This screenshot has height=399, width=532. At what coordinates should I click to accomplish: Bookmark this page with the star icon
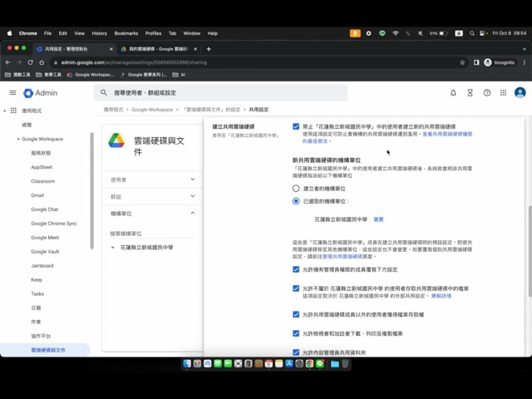pyautogui.click(x=462, y=62)
